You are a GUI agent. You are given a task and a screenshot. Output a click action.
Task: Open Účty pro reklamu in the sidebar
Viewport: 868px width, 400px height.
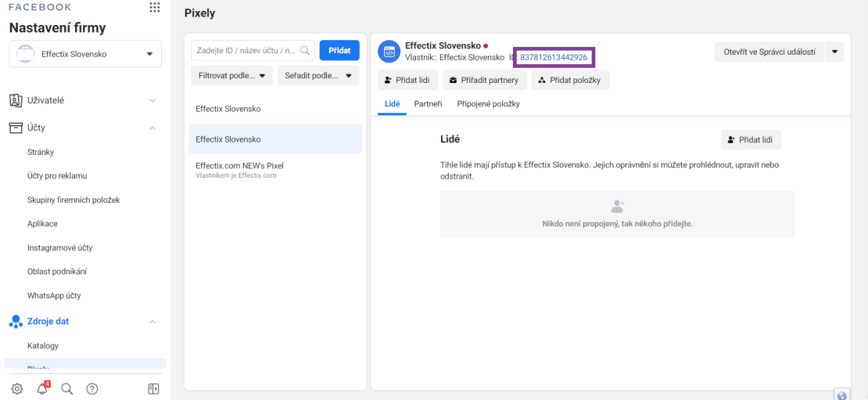[x=57, y=175]
